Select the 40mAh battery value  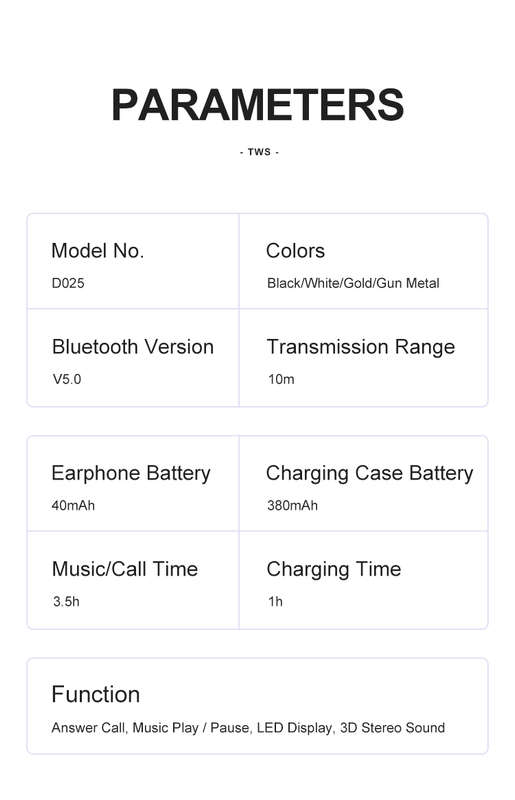pos(73,506)
